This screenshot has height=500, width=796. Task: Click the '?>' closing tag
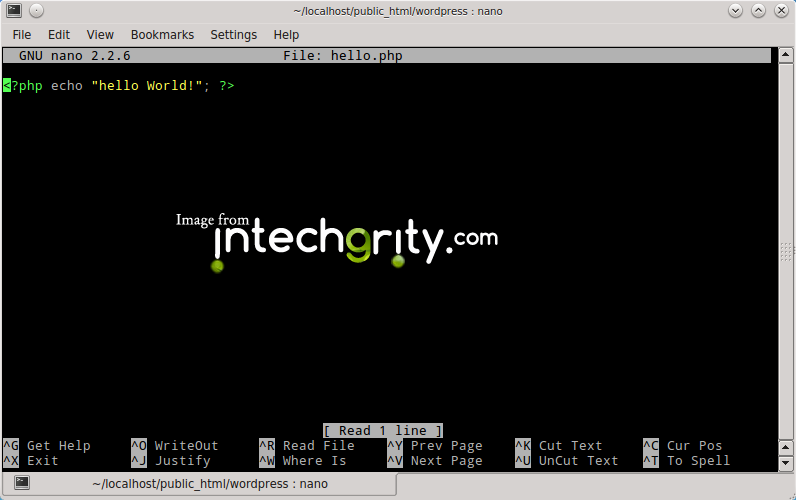coord(227,86)
